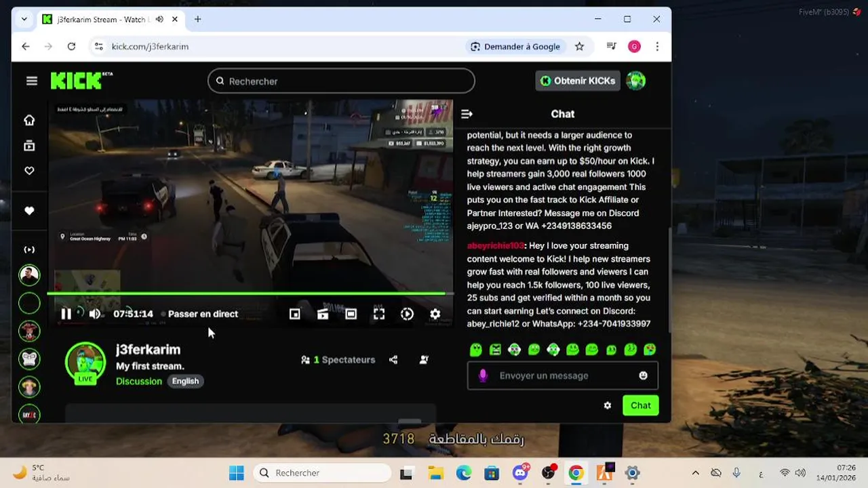
Task: Click the Rechercher search field on Kick
Action: click(x=341, y=81)
